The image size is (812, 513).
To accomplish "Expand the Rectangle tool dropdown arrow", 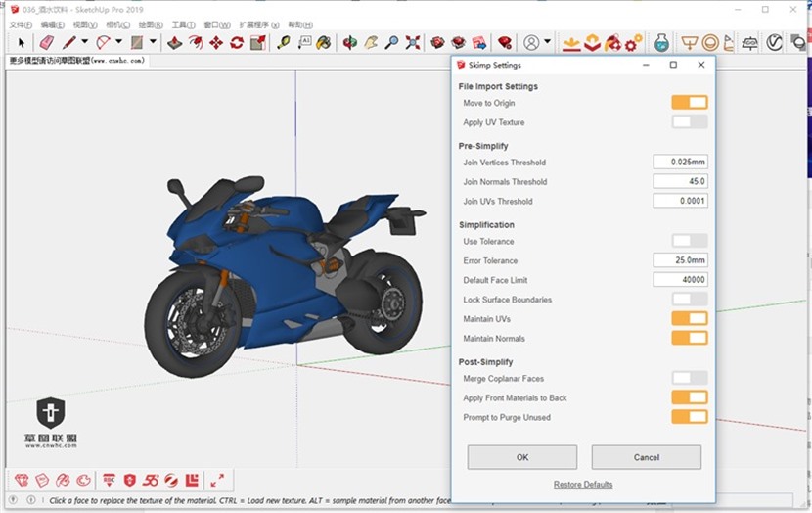I will (153, 41).
